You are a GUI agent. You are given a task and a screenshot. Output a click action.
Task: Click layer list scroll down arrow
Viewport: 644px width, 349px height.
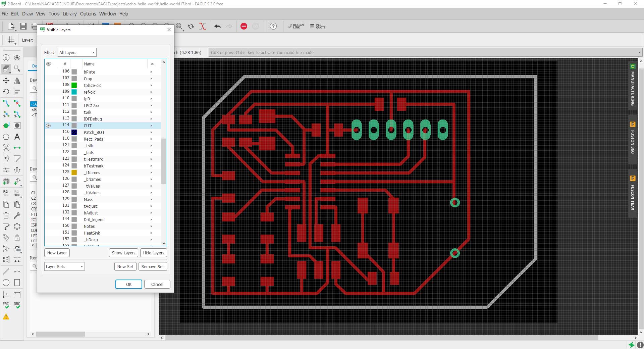coord(164,243)
